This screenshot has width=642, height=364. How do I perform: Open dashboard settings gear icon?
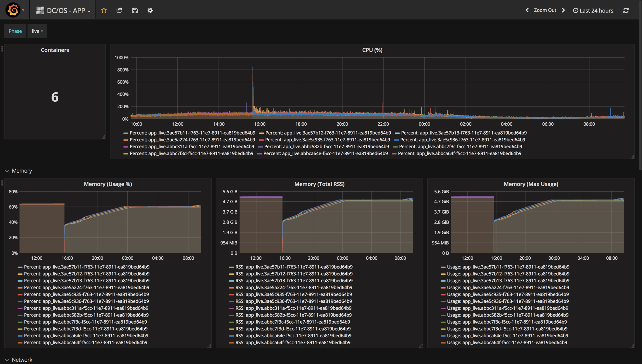tap(150, 10)
